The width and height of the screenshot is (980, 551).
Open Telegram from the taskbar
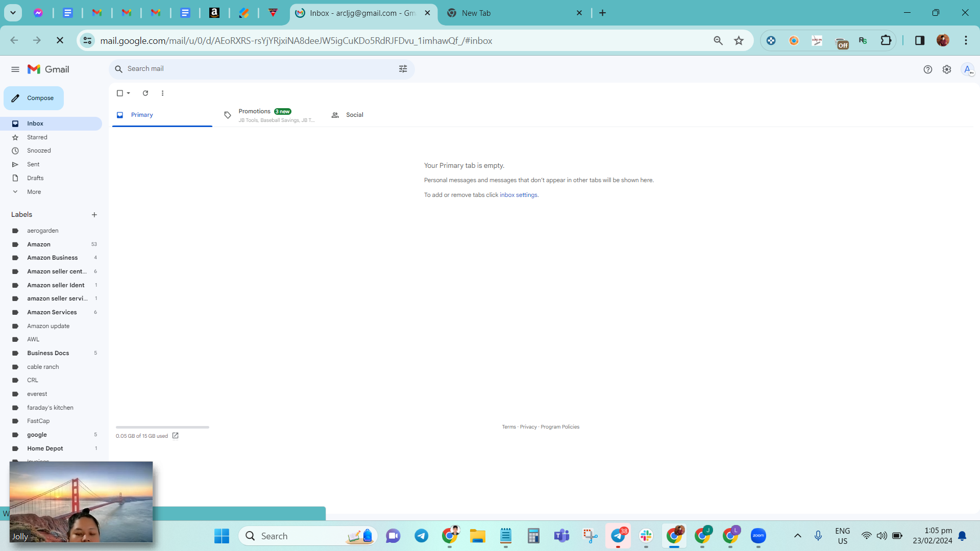pos(421,536)
